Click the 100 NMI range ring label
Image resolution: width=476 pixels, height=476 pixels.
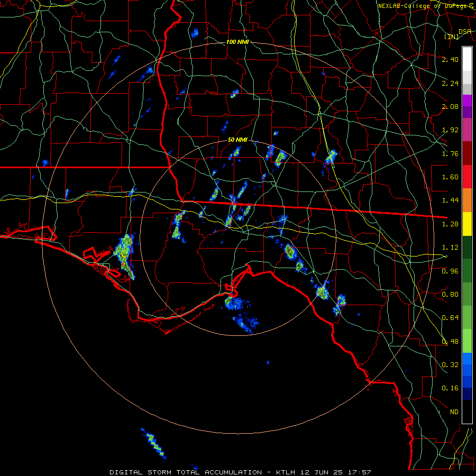point(237,42)
